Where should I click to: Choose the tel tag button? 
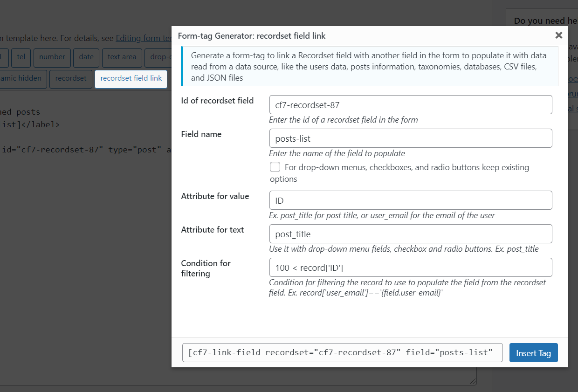(x=21, y=57)
